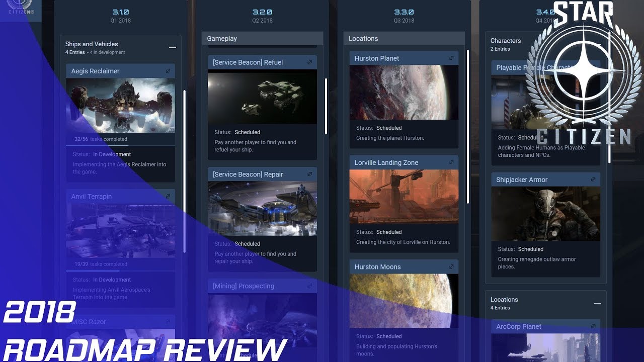Click the 3.1.0 column scrollbar
This screenshot has width=644, height=362.
click(184, 171)
